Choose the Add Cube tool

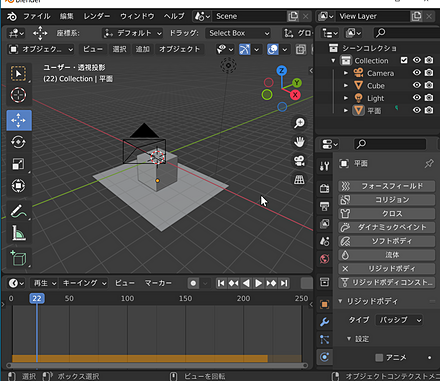[18, 258]
